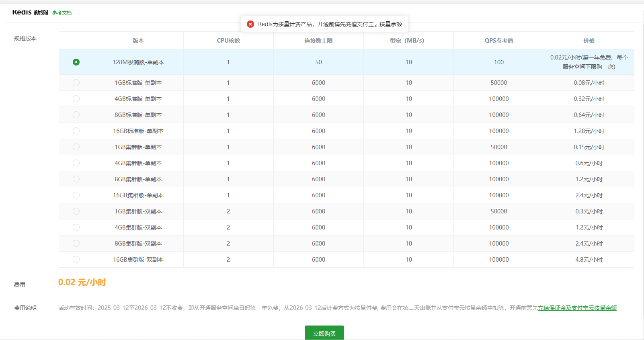Click the 128M极简版-单副本 version name
This screenshot has width=644, height=340.
[138, 62]
